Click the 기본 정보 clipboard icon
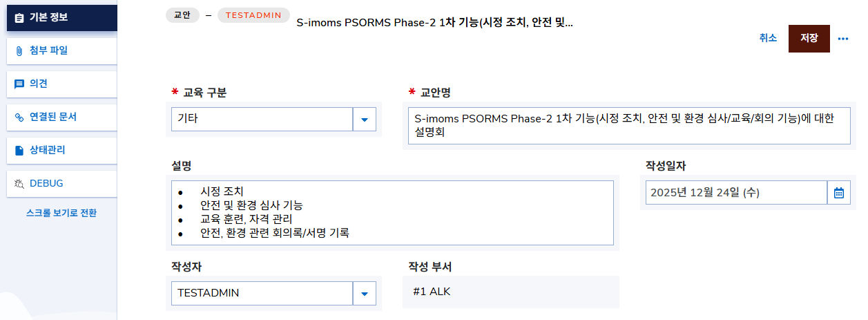The image size is (868, 320). click(19, 18)
